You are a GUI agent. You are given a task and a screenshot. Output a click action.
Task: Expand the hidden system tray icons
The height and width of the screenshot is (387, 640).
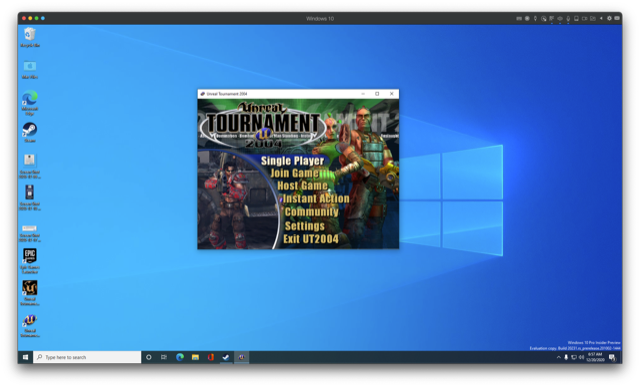click(x=558, y=357)
